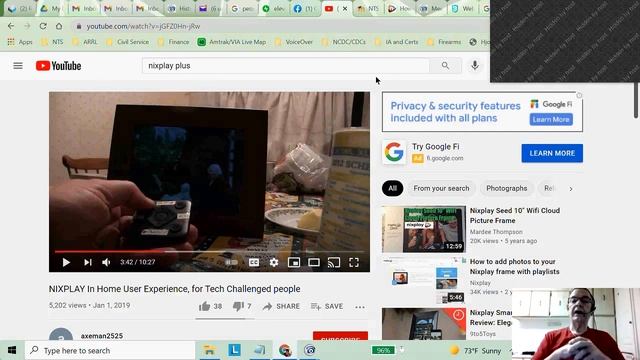
Task: Select the All filter chip
Action: 392,188
